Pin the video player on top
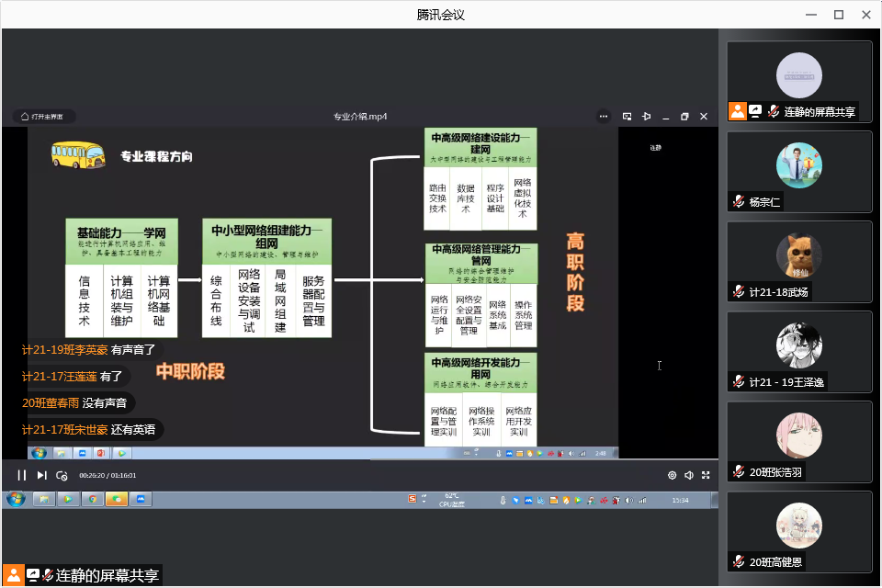Viewport: 882px width, 588px height. tap(646, 117)
